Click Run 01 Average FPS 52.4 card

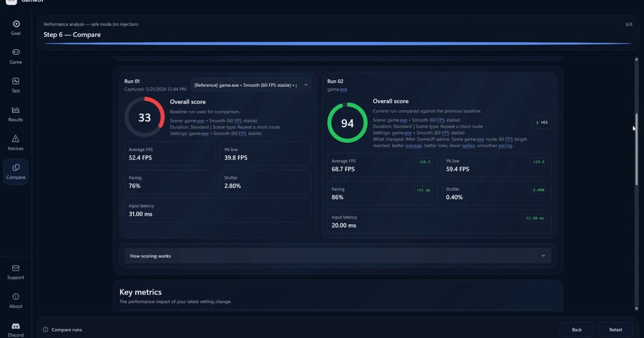tap(170, 154)
